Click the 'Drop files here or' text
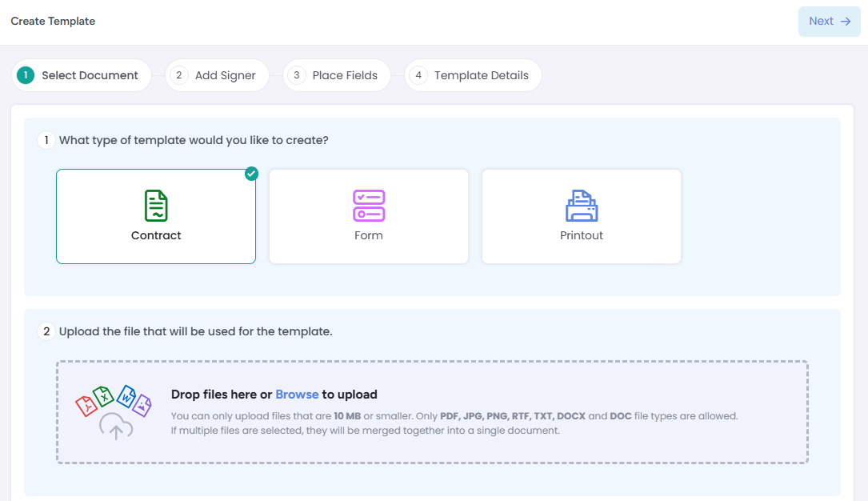 pyautogui.click(x=222, y=394)
